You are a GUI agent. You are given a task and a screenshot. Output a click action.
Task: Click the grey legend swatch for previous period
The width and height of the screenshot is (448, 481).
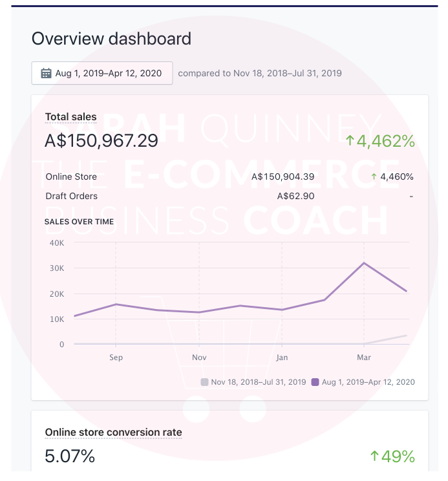205,382
